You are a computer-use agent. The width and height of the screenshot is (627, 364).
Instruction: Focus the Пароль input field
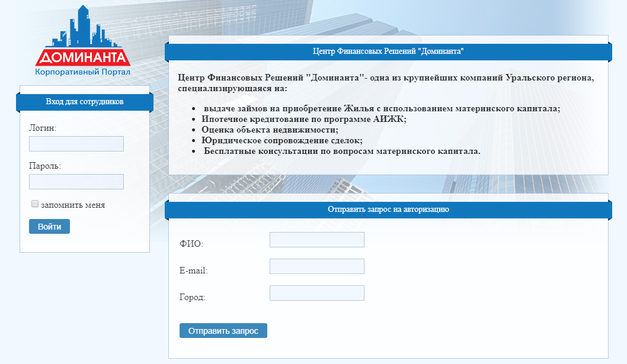(x=76, y=182)
